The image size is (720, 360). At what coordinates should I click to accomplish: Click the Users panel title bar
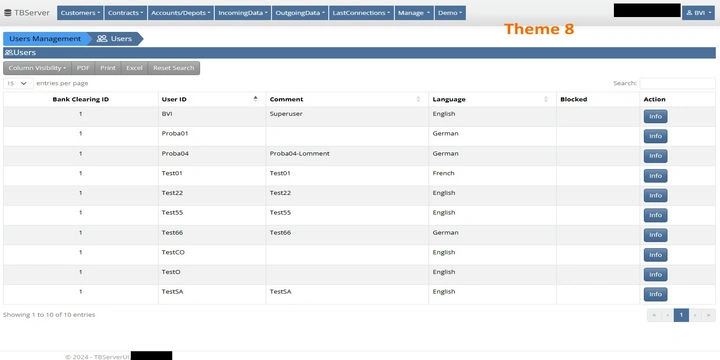click(x=359, y=52)
